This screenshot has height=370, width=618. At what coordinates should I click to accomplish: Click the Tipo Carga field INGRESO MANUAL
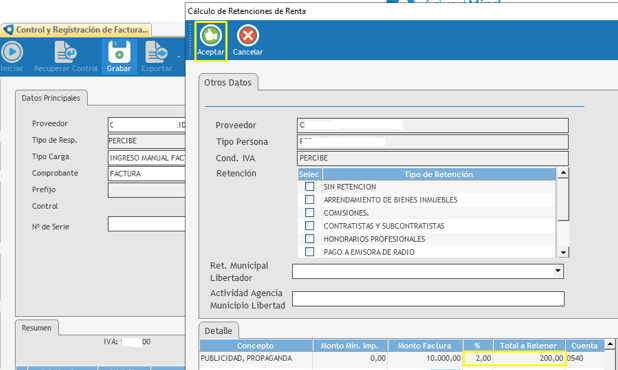[x=147, y=158]
